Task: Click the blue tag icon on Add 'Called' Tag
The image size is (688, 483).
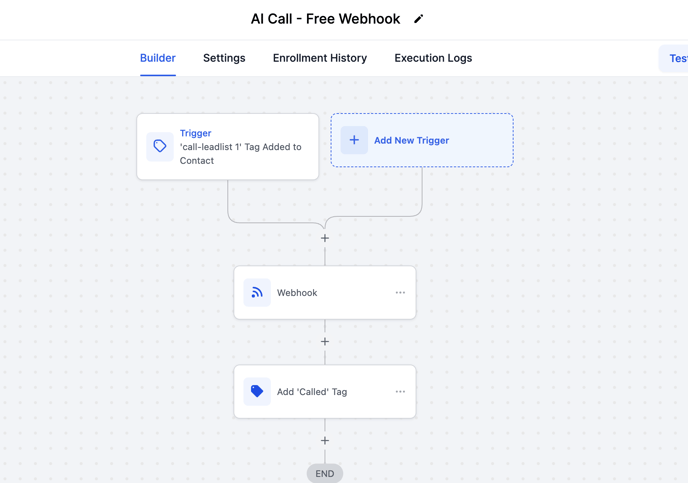Action: (x=257, y=392)
